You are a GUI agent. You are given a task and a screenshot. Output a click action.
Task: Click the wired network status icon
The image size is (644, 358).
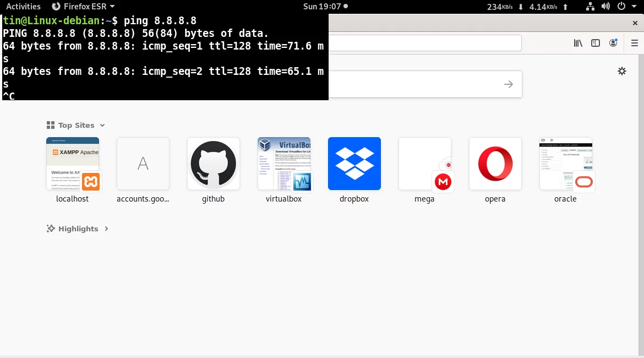point(590,7)
